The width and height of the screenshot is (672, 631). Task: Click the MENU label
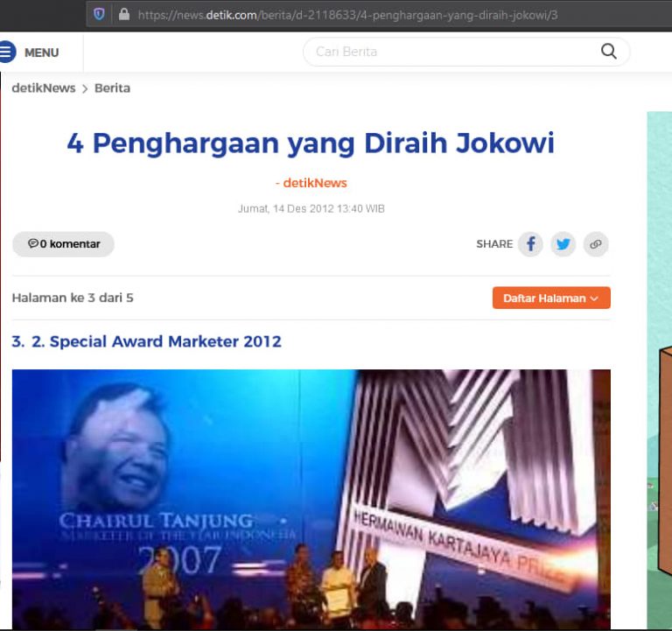(x=42, y=53)
